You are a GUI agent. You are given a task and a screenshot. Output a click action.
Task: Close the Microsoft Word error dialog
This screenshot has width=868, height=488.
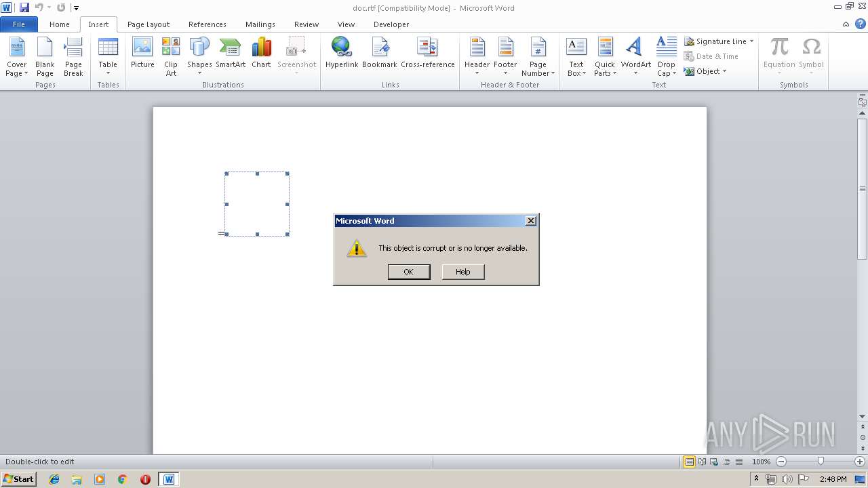531,220
